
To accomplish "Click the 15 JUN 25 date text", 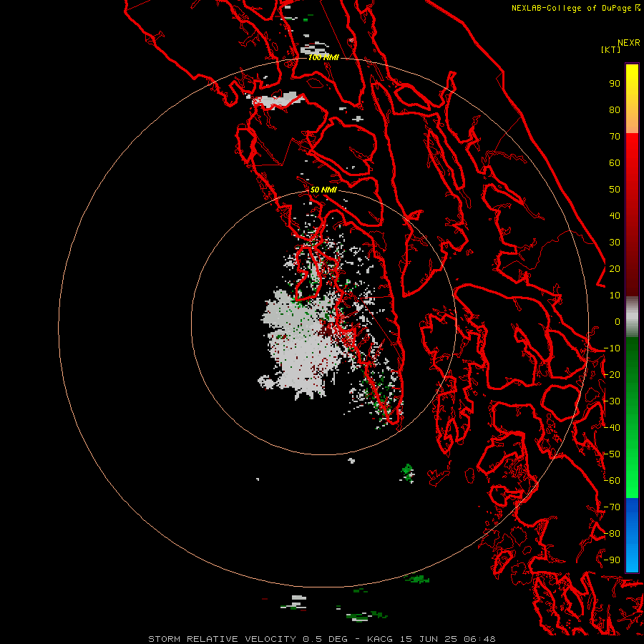I will [x=429, y=639].
